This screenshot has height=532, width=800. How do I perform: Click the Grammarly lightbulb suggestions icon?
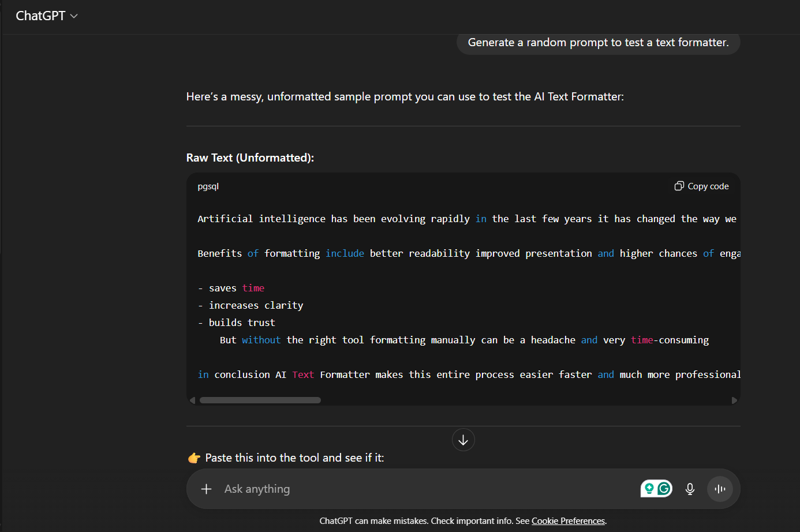point(649,489)
